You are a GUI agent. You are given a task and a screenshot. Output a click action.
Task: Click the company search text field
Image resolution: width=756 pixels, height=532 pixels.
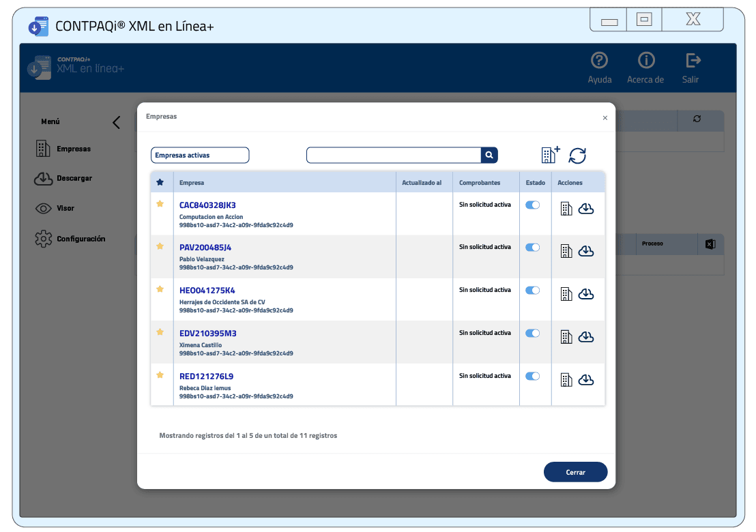pos(394,156)
